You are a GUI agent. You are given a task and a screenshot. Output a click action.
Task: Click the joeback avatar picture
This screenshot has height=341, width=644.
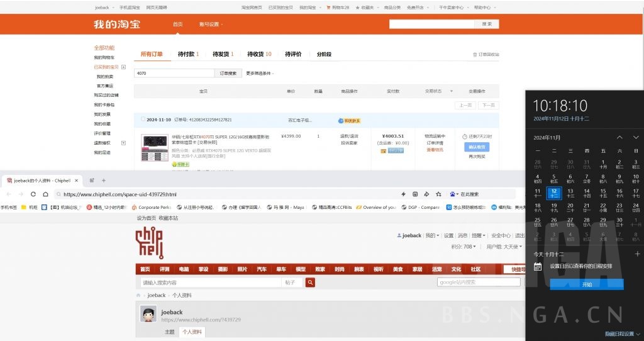(x=148, y=314)
